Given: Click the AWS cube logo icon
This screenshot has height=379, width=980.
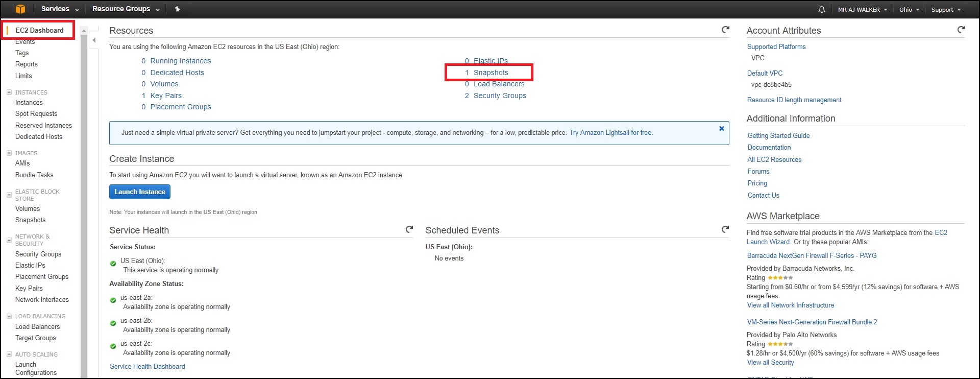Looking at the screenshot, I should click(x=20, y=9).
